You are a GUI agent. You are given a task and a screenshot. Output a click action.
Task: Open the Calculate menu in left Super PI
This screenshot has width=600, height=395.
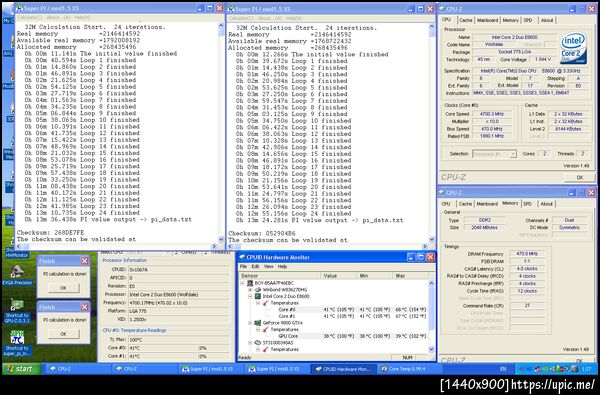coord(29,18)
